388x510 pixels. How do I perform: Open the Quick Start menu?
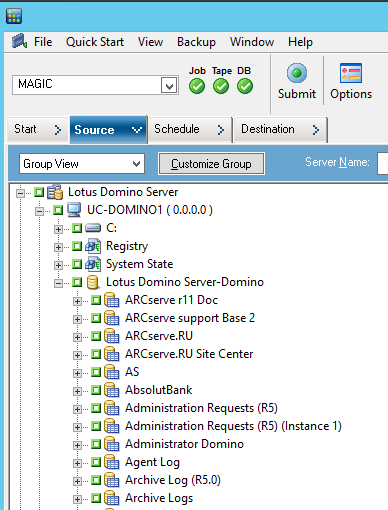click(x=95, y=42)
